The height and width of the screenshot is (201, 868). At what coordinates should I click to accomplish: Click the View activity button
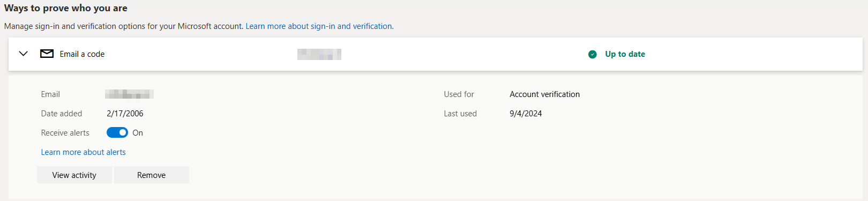point(74,175)
